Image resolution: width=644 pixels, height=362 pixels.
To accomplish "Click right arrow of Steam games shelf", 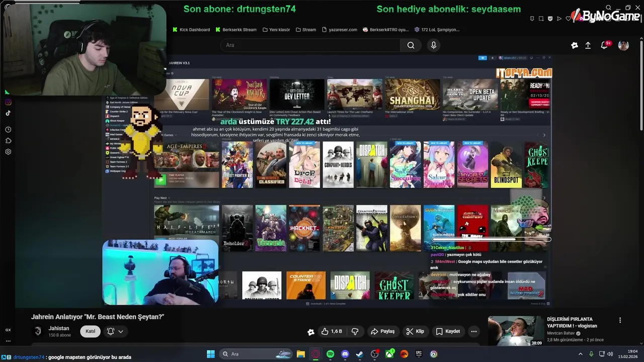I will click(x=544, y=135).
